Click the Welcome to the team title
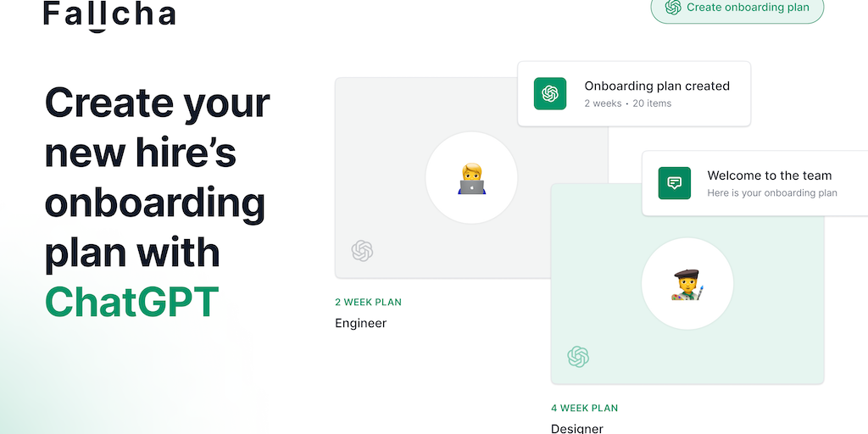Image resolution: width=868 pixels, height=434 pixels. pos(770,175)
